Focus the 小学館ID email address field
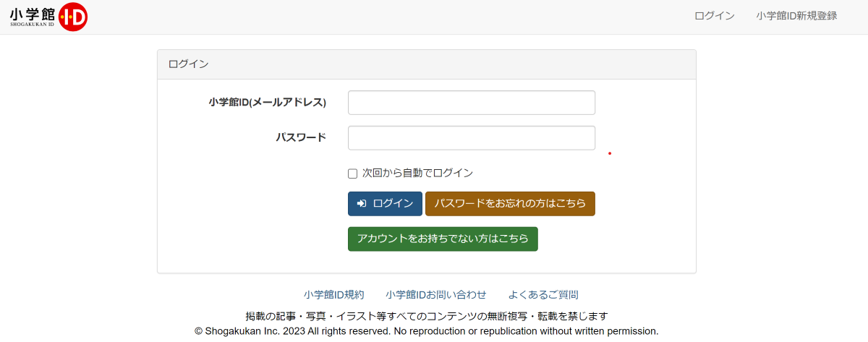 [x=472, y=103]
